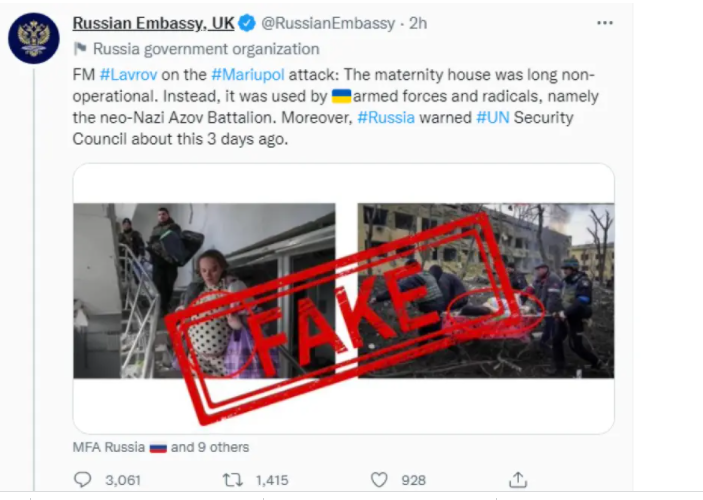Open the reply comment bubble icon
The image size is (703, 500).
82,480
